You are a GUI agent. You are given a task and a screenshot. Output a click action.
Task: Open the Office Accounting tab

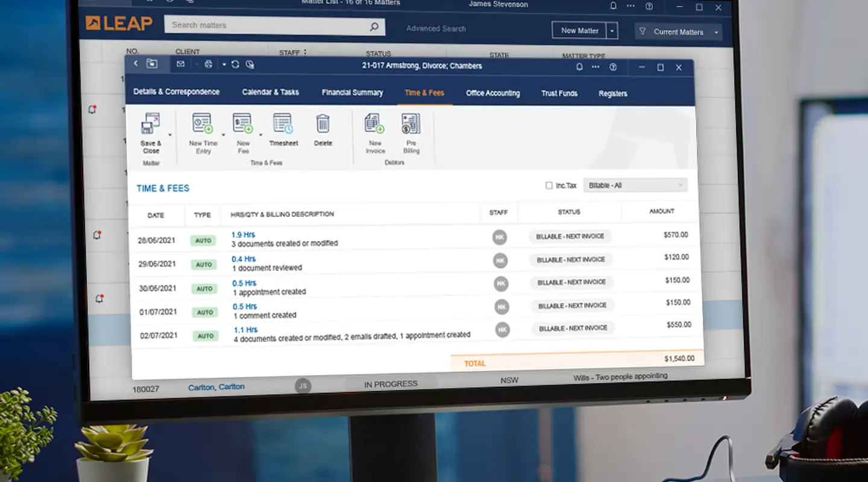(492, 93)
